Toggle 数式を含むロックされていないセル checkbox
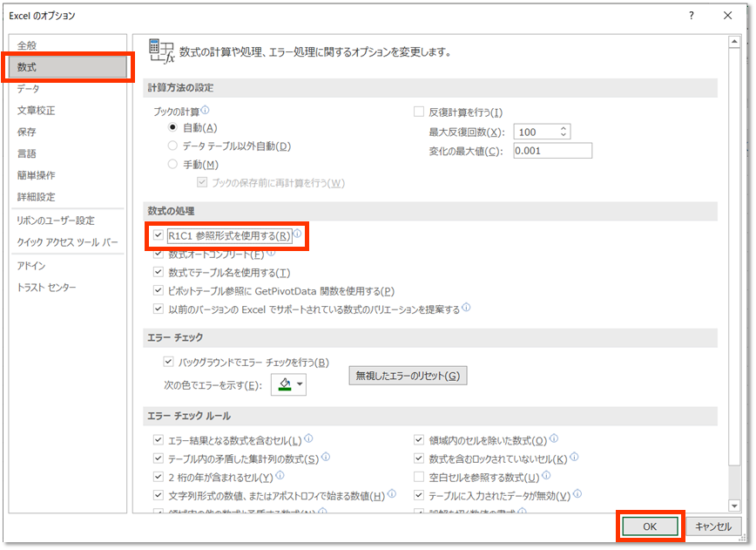 419,458
